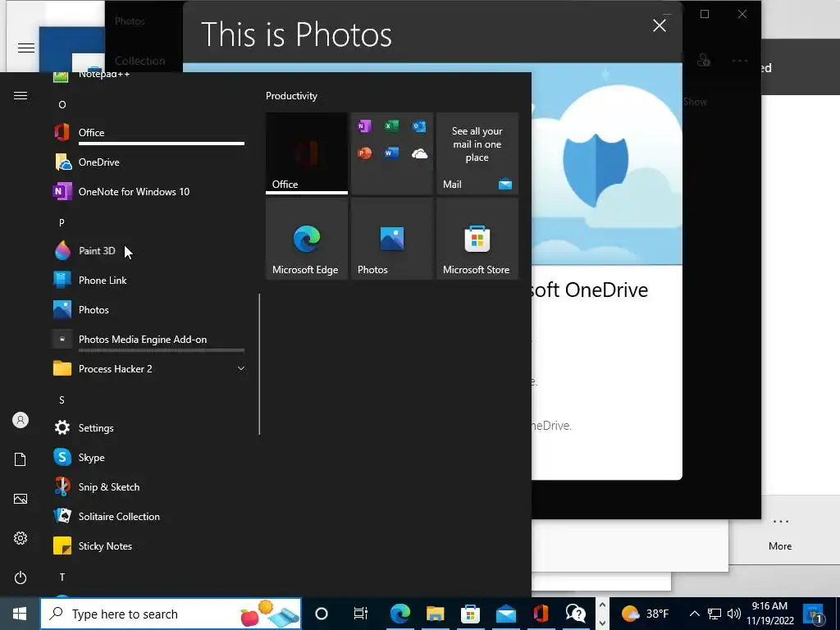Viewport: 840px width, 630px height.
Task: Click the Windows Start button
Action: point(20,614)
